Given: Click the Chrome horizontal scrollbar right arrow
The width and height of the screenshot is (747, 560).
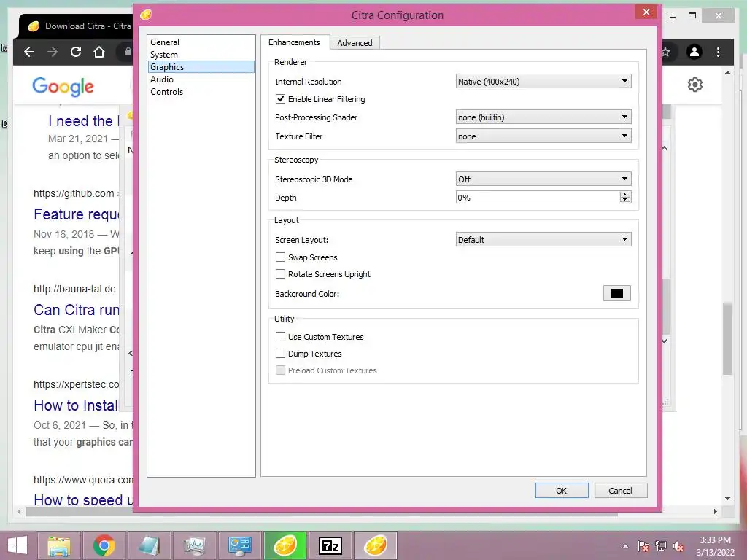Looking at the screenshot, I should 715,511.
